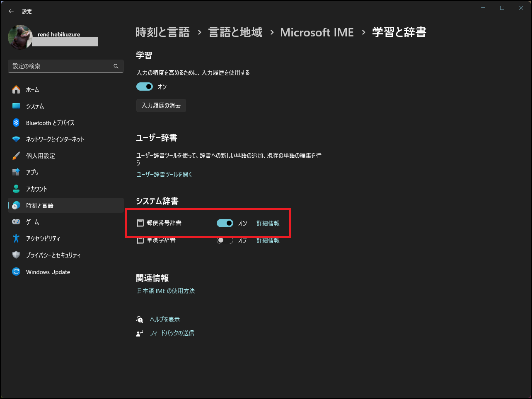This screenshot has height=399, width=532.
Task: Click the book icon beside 郵便番号辞書
Action: [x=140, y=223]
